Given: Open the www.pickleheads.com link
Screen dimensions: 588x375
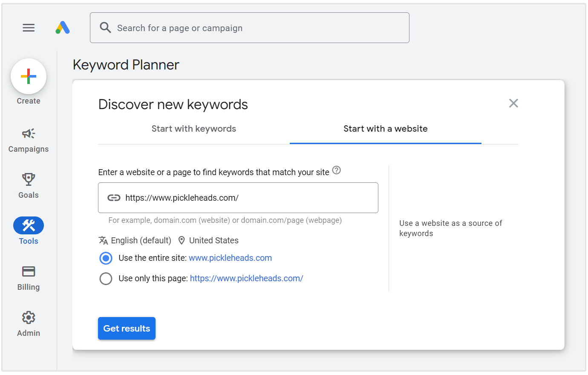Looking at the screenshot, I should click(x=230, y=258).
